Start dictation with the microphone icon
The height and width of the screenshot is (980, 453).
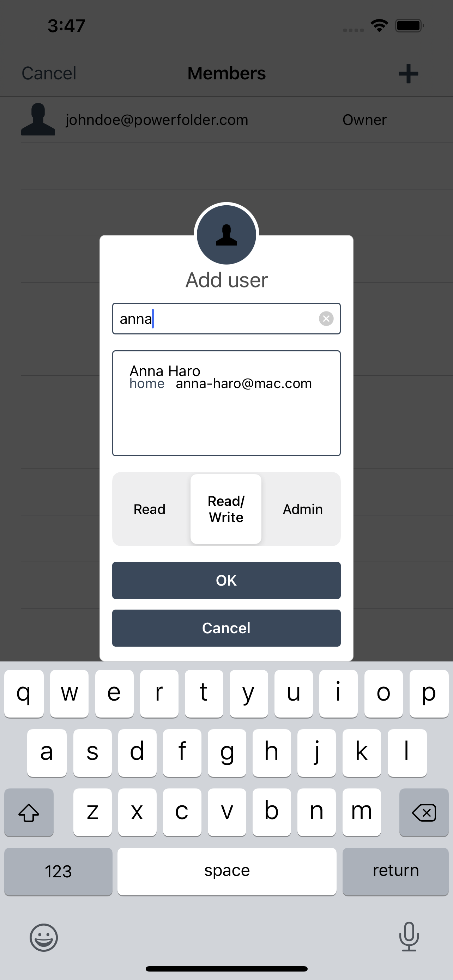click(409, 937)
